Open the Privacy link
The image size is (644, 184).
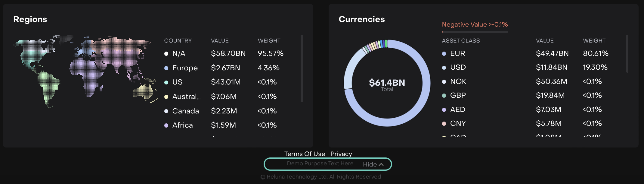(341, 154)
